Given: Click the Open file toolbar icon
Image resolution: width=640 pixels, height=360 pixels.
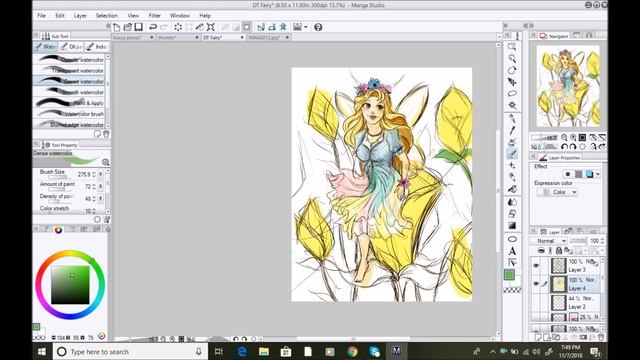Looking at the screenshot, I should click(128, 27).
